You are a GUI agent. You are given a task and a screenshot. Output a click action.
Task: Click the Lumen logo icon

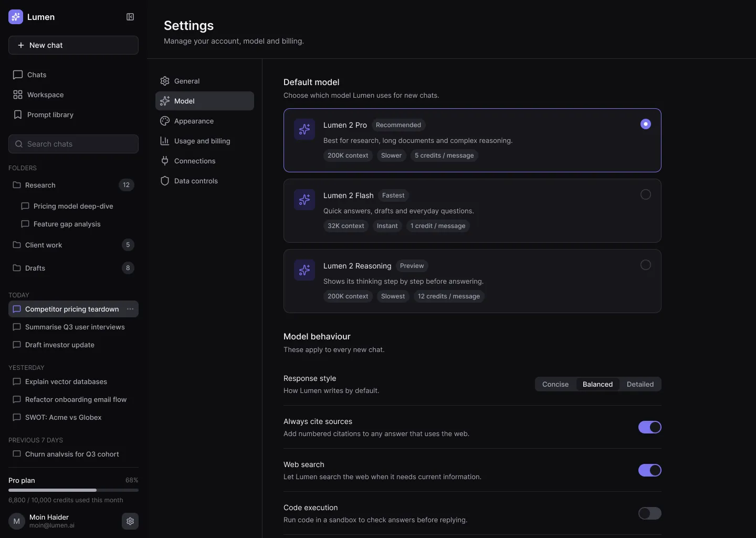pos(16,17)
